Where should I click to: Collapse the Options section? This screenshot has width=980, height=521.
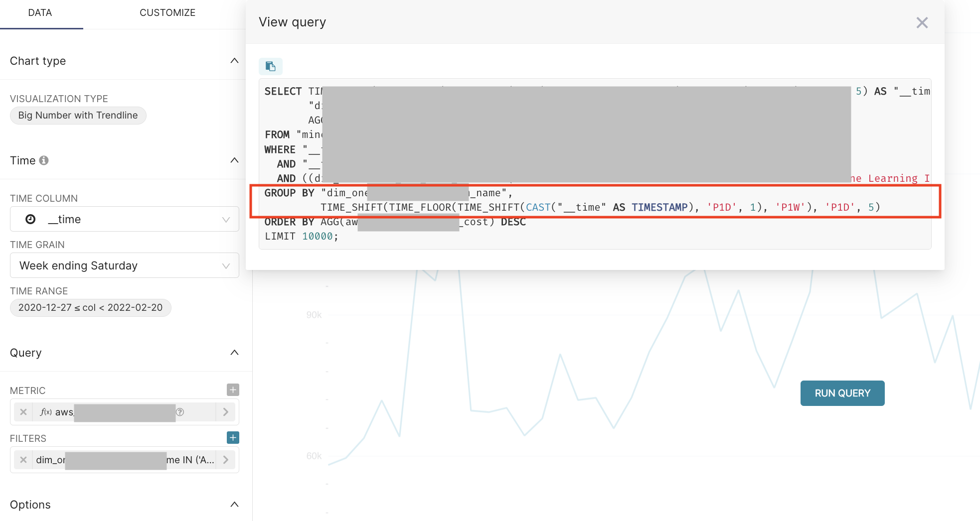pyautogui.click(x=234, y=504)
